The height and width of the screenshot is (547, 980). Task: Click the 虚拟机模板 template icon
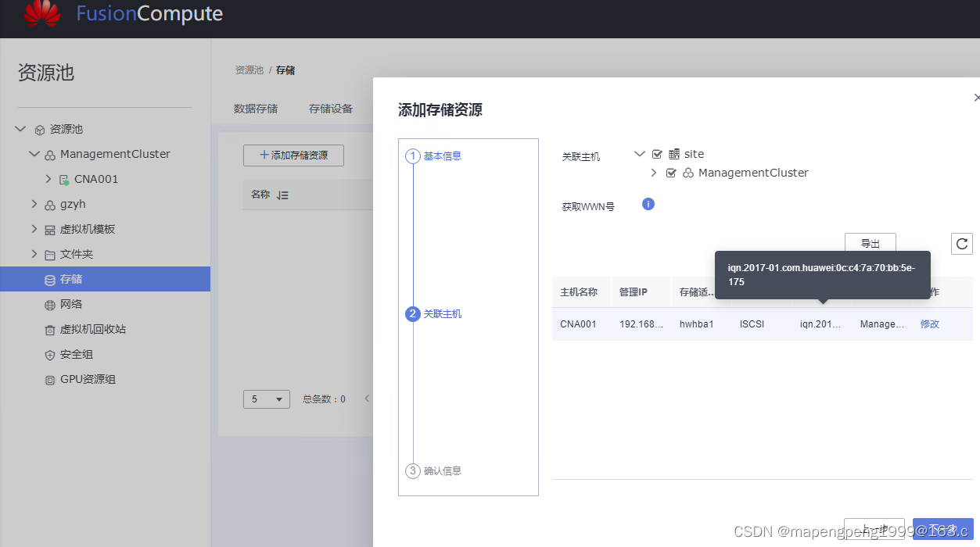coord(50,230)
